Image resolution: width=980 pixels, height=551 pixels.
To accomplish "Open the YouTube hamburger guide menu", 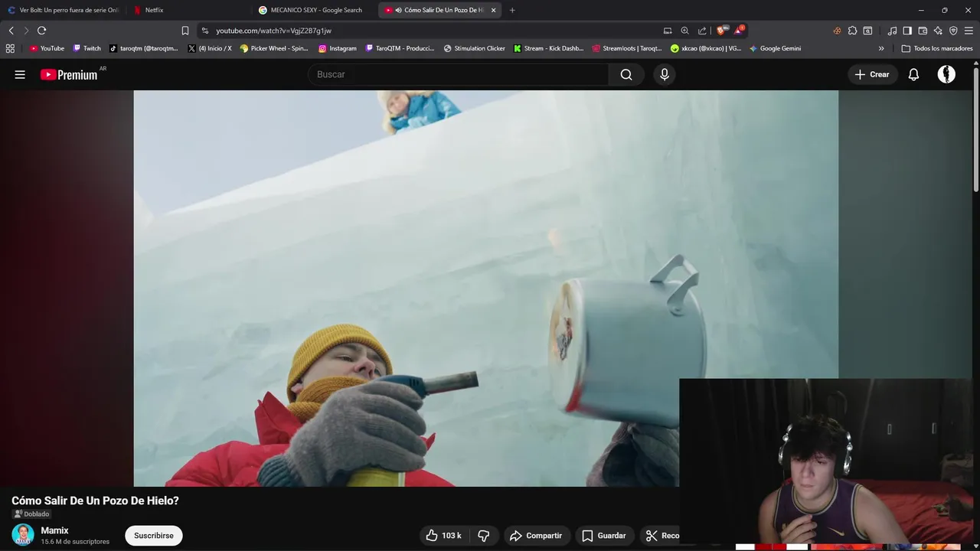I will click(x=20, y=74).
